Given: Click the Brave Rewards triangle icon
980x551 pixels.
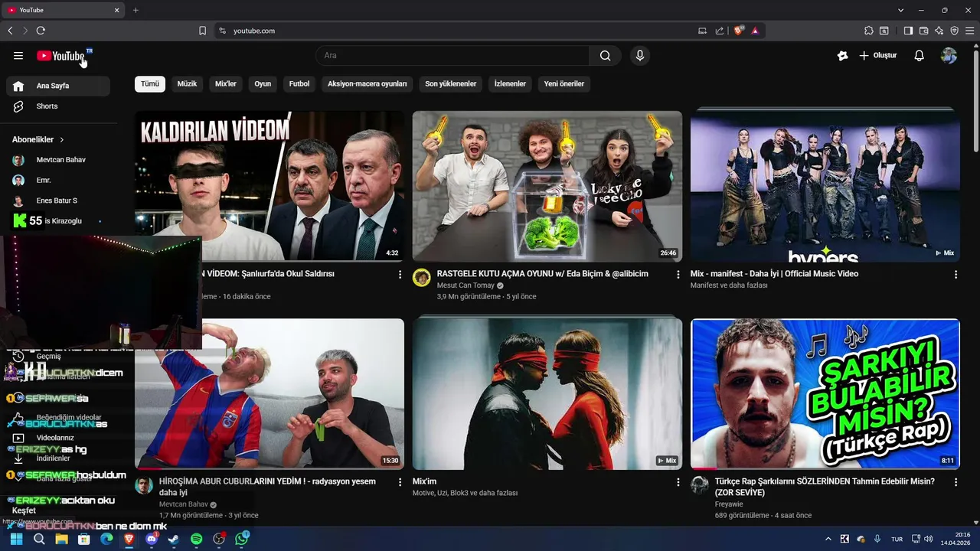Looking at the screenshot, I should (x=755, y=31).
